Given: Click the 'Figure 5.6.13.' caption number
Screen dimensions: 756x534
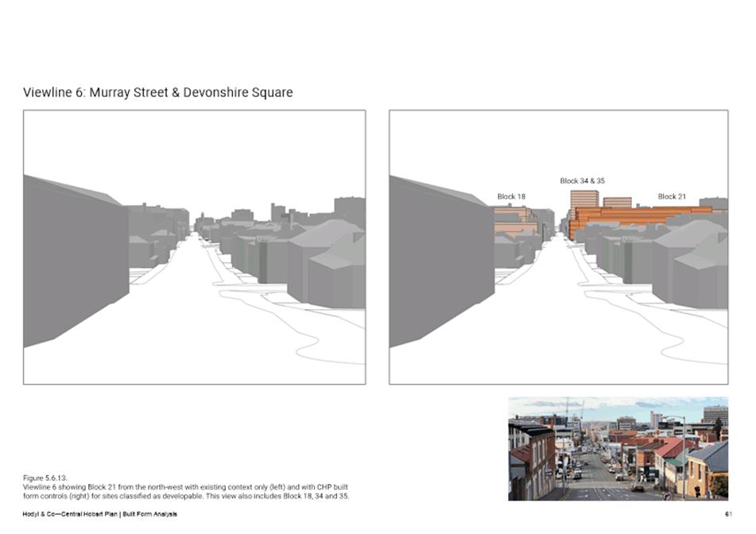Looking at the screenshot, I should coord(45,478).
